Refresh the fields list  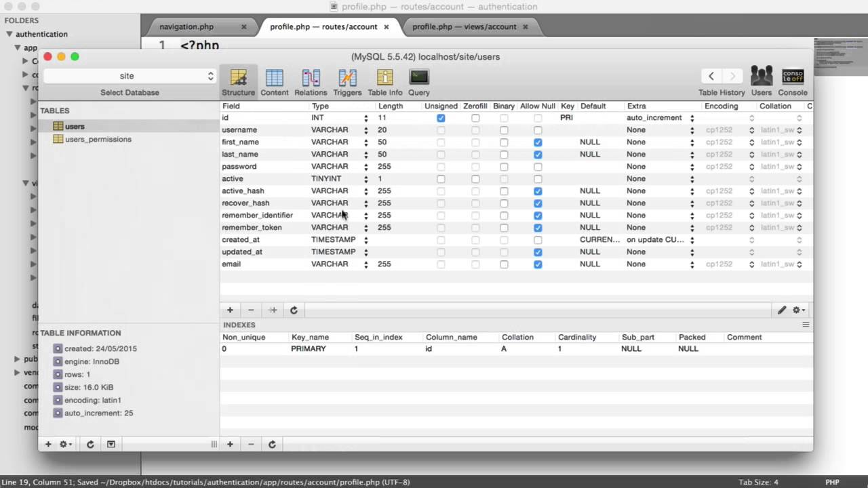click(294, 310)
